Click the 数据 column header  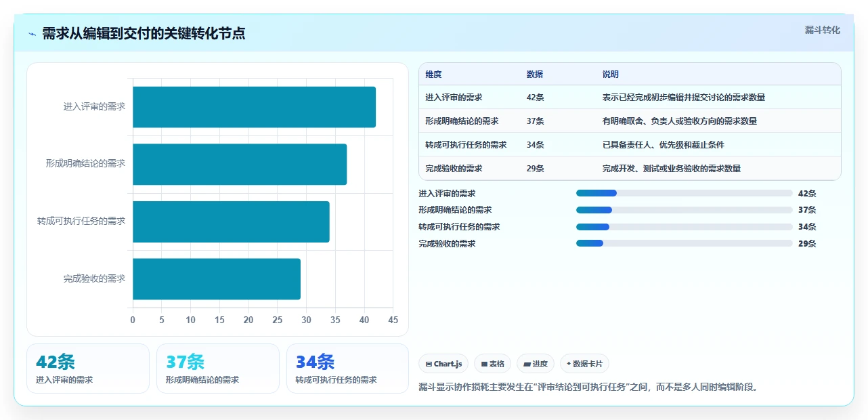[x=534, y=75]
